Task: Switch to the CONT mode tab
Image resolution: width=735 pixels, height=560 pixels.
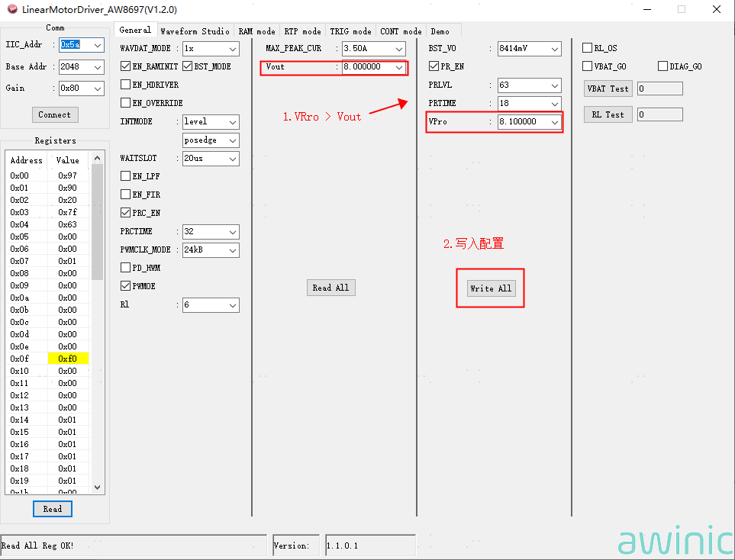Action: coord(401,31)
